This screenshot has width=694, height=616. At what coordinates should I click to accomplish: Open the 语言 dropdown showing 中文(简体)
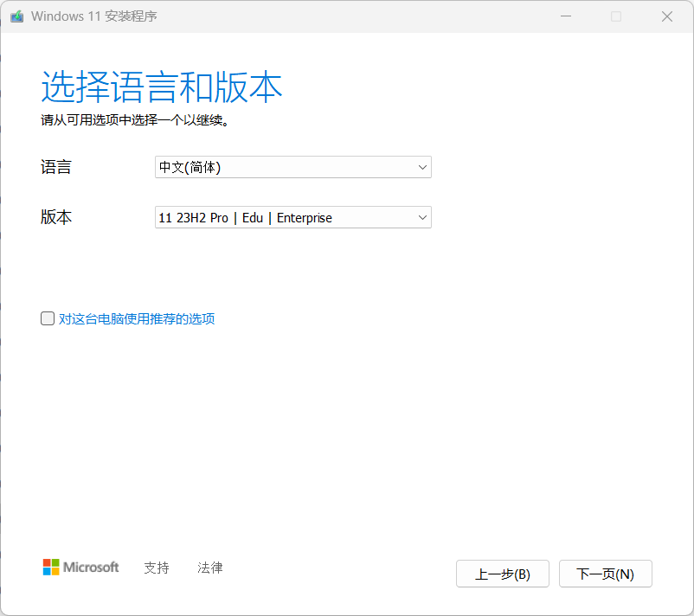tap(293, 167)
